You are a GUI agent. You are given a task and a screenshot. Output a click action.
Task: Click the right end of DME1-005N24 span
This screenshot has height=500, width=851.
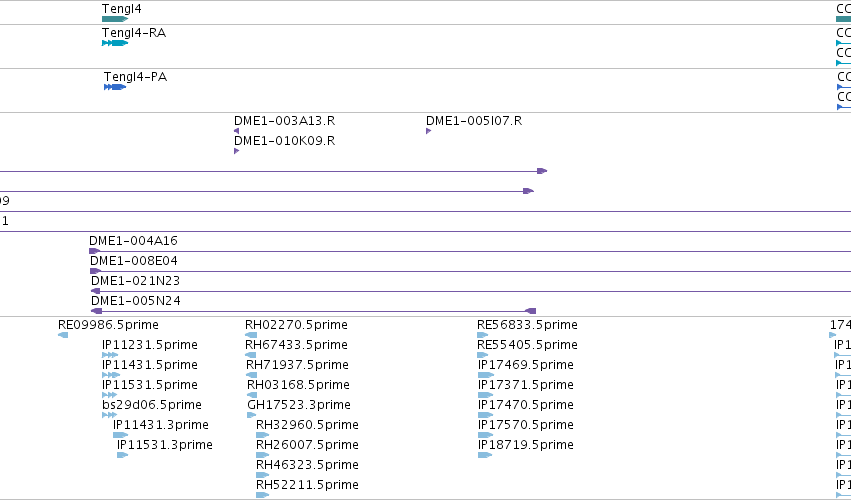pyautogui.click(x=531, y=311)
